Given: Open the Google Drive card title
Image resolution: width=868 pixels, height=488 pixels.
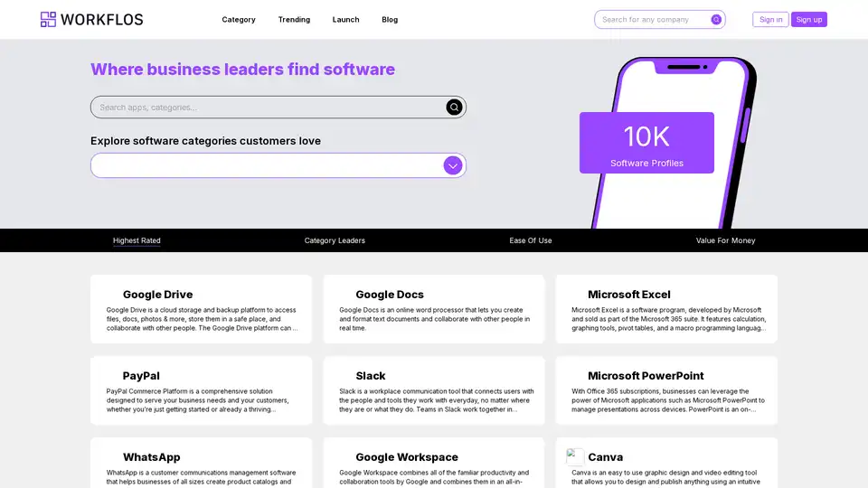Looking at the screenshot, I should point(157,295).
